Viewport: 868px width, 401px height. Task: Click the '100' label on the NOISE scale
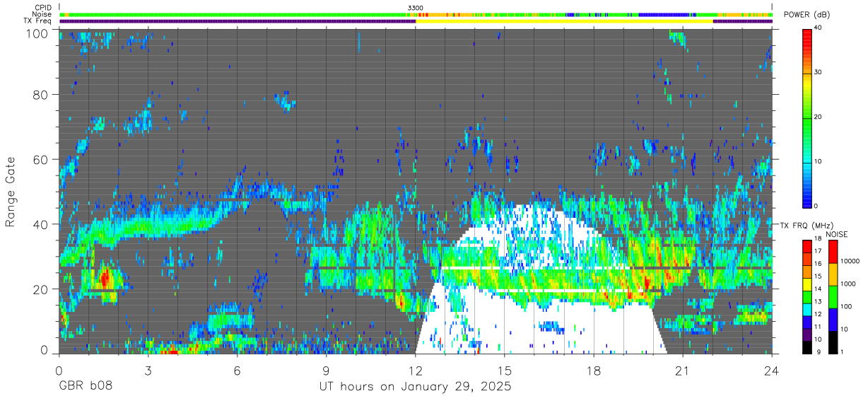(847, 306)
